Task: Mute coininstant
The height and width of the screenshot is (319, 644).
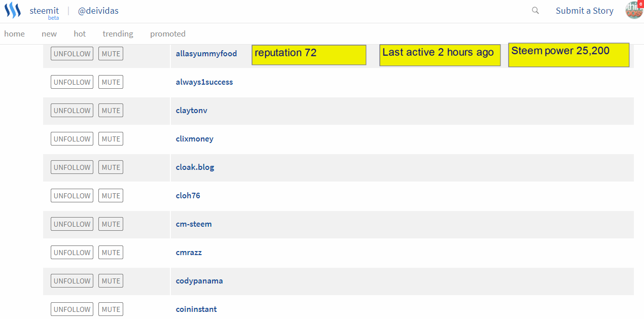Action: pos(111,309)
